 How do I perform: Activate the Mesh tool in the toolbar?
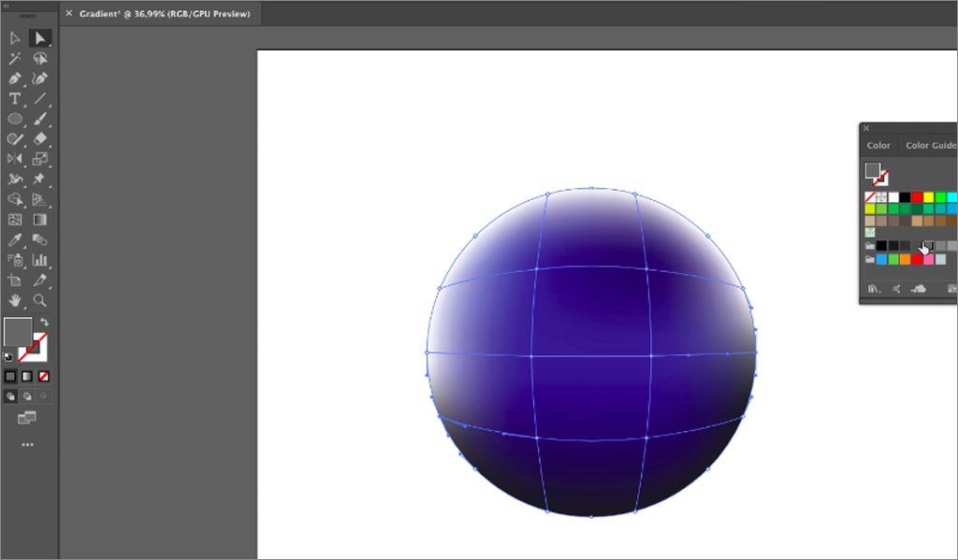click(13, 218)
